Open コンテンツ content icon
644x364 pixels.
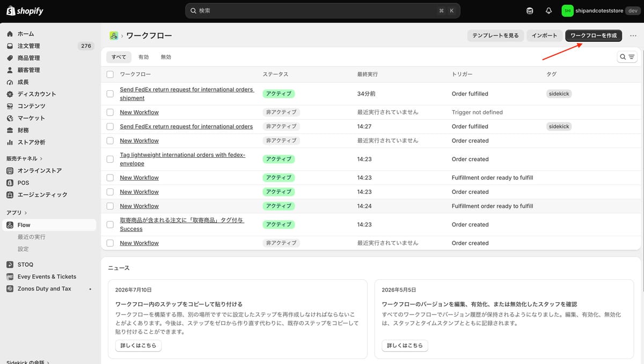tap(10, 106)
